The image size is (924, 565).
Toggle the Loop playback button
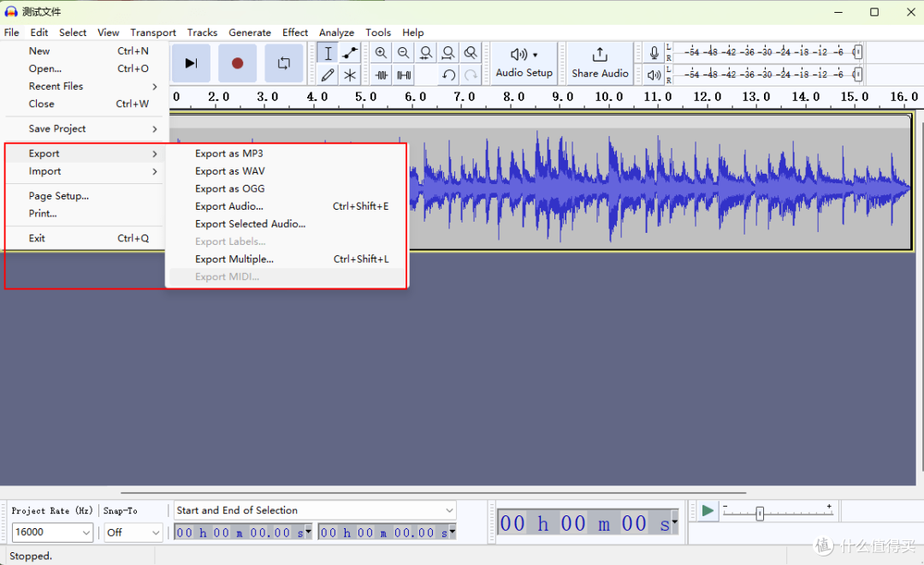[284, 63]
